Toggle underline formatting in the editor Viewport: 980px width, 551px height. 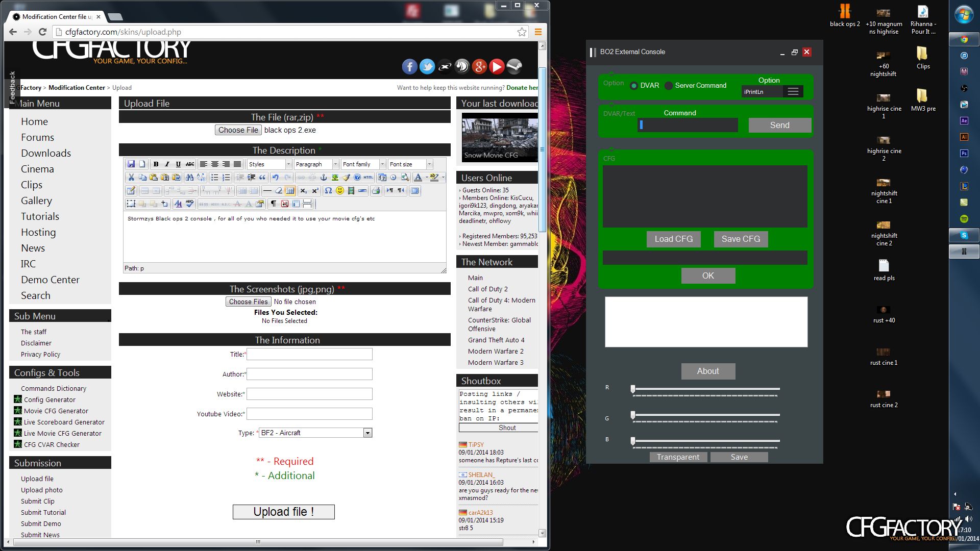click(178, 164)
